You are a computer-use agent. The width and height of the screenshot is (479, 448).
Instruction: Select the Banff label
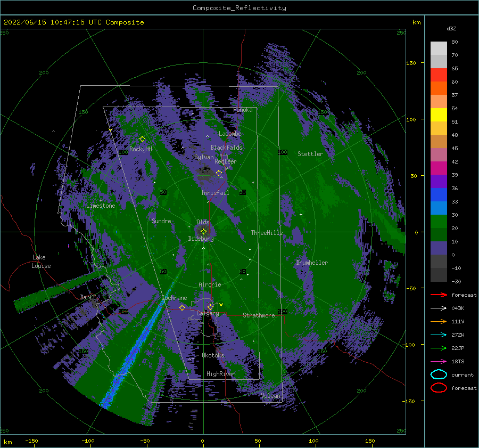click(x=88, y=297)
